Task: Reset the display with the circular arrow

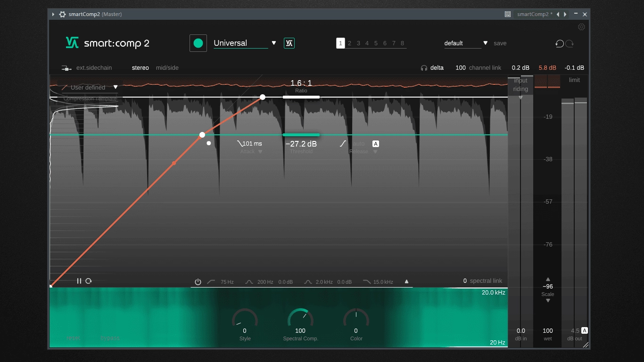Action: [x=88, y=281]
